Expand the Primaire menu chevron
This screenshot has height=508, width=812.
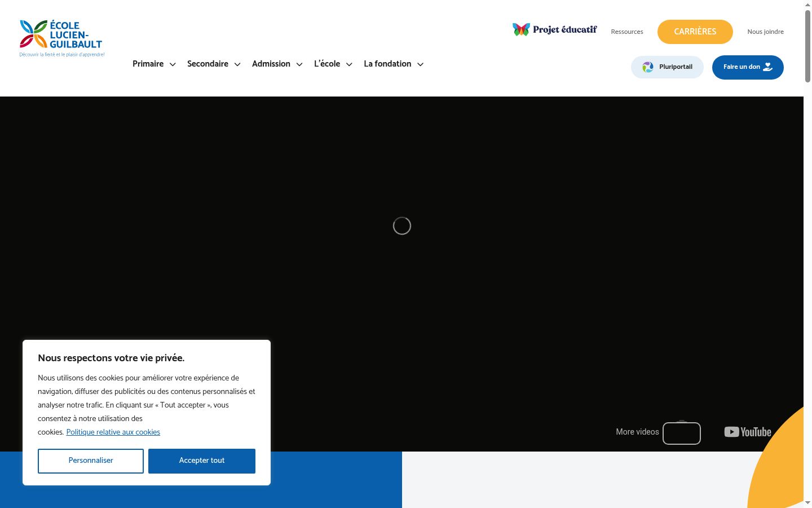(173, 64)
